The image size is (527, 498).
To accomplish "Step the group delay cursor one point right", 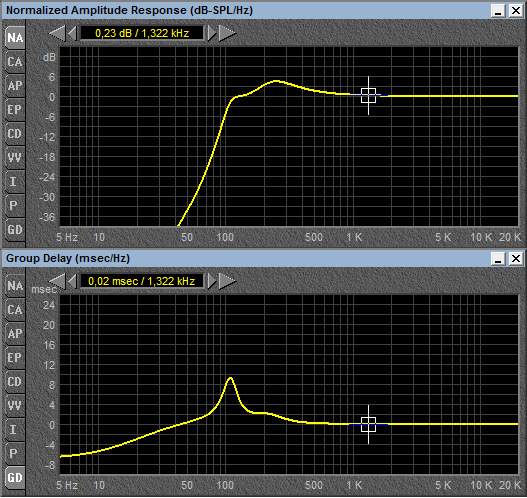I will (212, 281).
